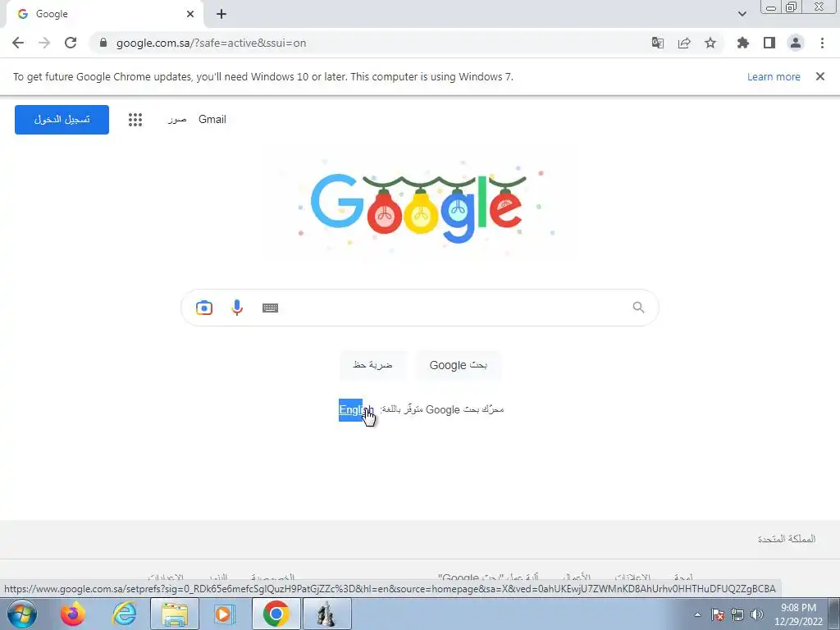Screen dimensions: 840x630
Task: Click the blue sign-in button
Action: (x=62, y=120)
